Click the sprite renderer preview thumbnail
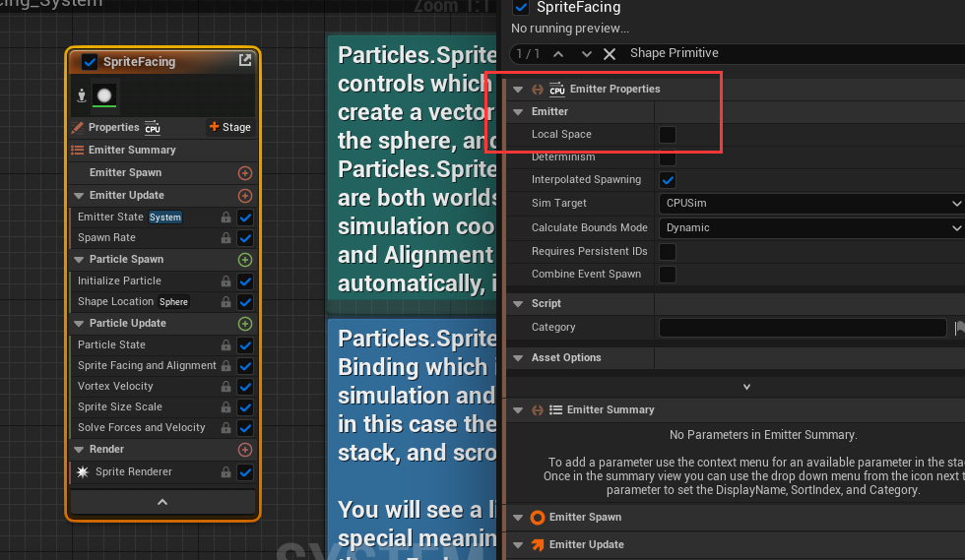 (103, 96)
